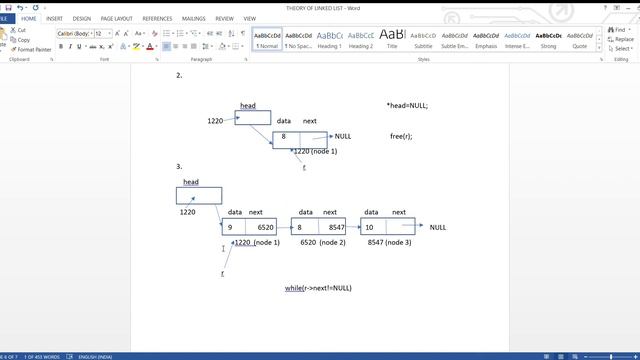The image size is (640, 360).
Task: Open the Font dialog launcher
Action: coord(157,60)
